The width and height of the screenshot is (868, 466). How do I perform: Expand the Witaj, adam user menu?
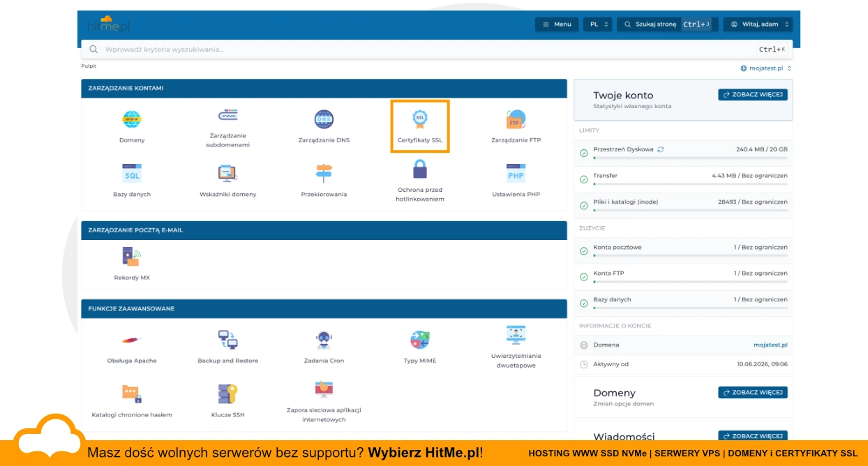point(758,24)
